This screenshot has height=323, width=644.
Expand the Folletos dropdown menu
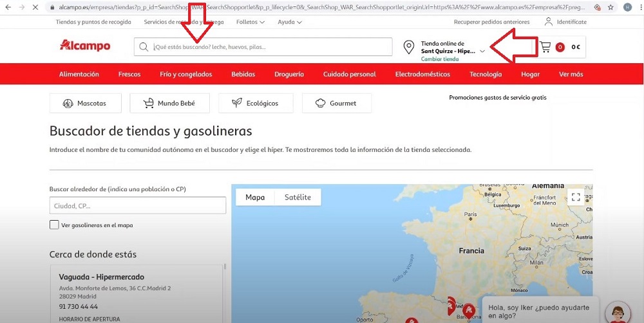click(x=251, y=22)
